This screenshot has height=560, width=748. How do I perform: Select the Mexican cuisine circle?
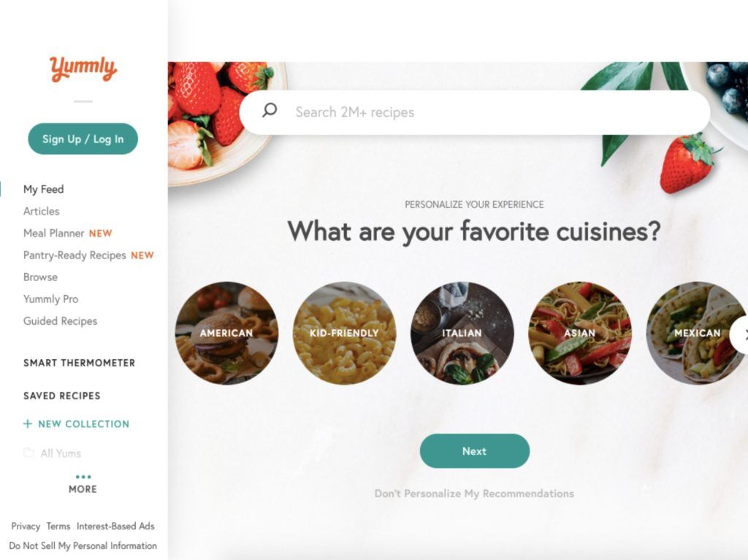(697, 333)
